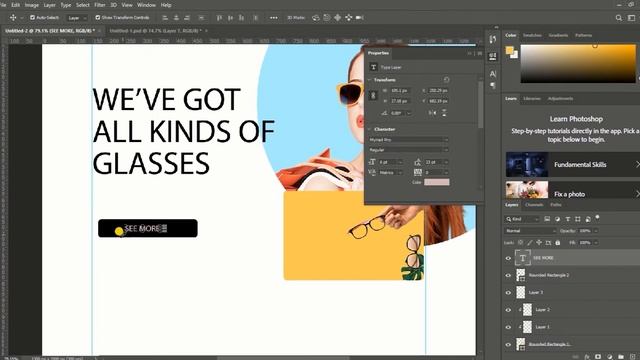Viewport: 640px width, 360px height.
Task: Flip horizontal icon in Transform section
Action: 432,113
